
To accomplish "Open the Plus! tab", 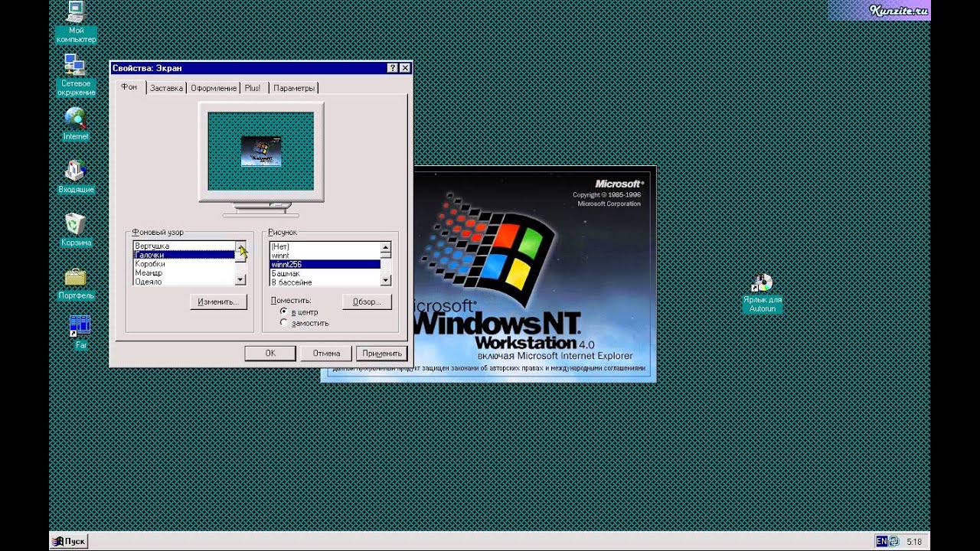I will click(x=253, y=88).
